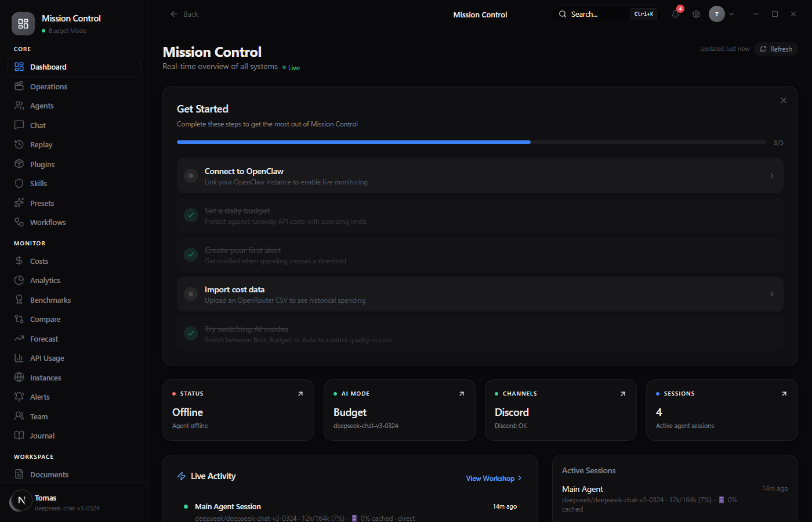This screenshot has height=522, width=812.
Task: Select the Agents people icon
Action: click(x=19, y=106)
